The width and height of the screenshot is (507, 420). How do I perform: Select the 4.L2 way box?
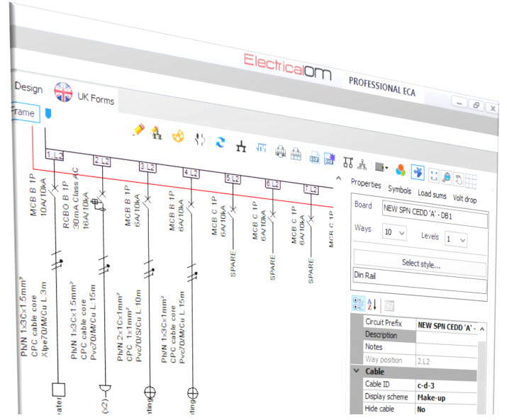191,173
